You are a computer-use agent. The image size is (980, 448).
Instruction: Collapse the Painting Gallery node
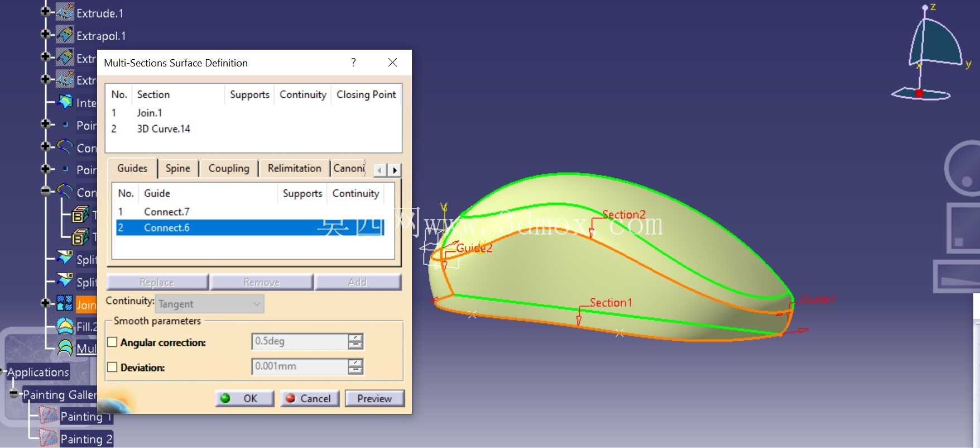[x=14, y=394]
